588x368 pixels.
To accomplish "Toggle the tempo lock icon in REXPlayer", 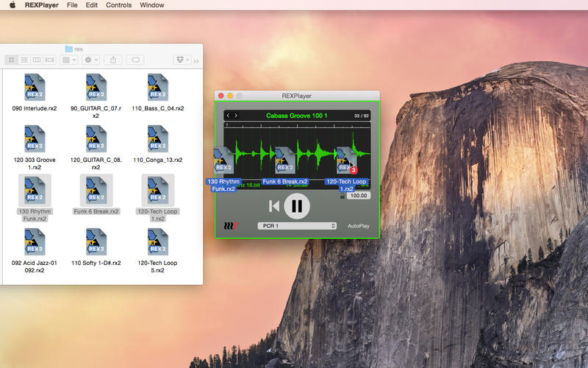I will [342, 196].
